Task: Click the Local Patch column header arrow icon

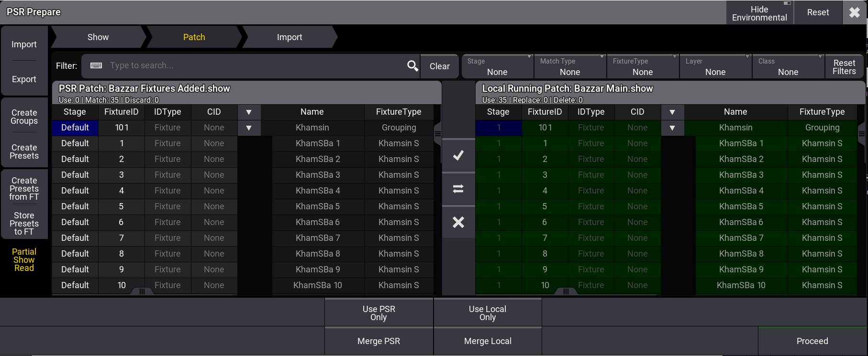Action: point(672,112)
